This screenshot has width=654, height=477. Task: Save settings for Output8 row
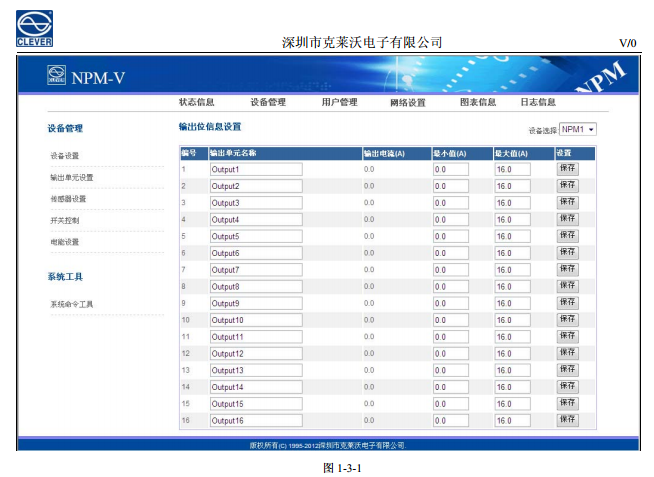tap(568, 286)
